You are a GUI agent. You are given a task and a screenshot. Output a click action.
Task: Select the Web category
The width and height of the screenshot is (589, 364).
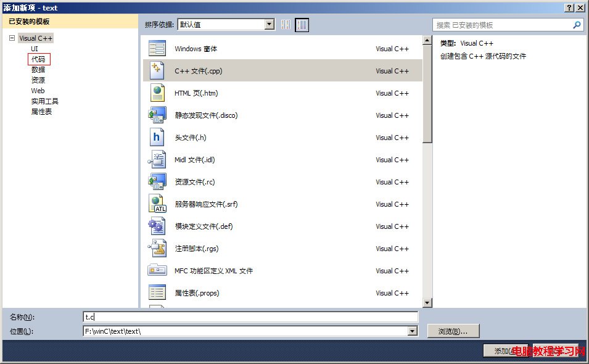38,91
